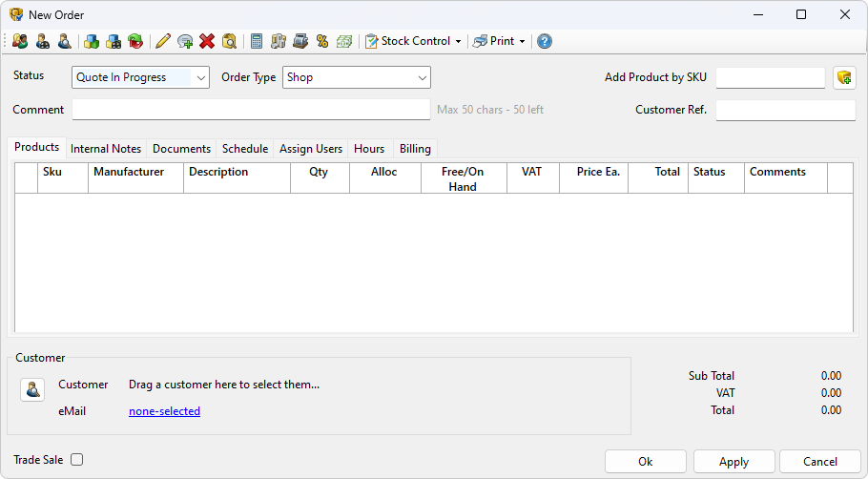Switch to the Internal Notes tab
This screenshot has width=868, height=479.
tap(106, 149)
